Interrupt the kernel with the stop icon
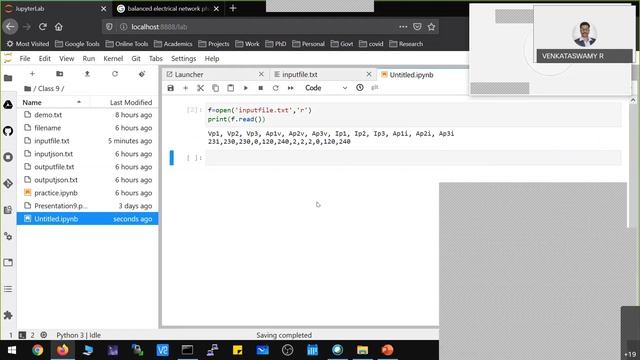640x360 pixels. (260, 88)
